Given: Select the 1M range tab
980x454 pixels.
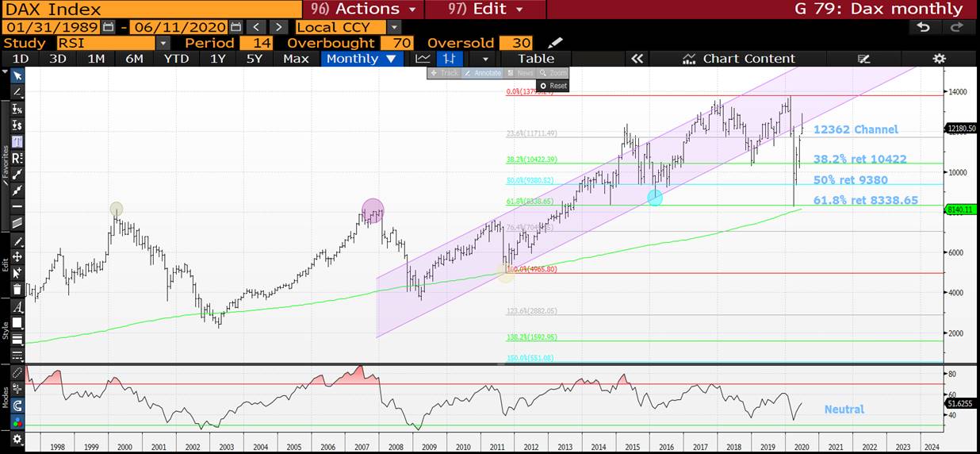Looking at the screenshot, I should pos(96,59).
